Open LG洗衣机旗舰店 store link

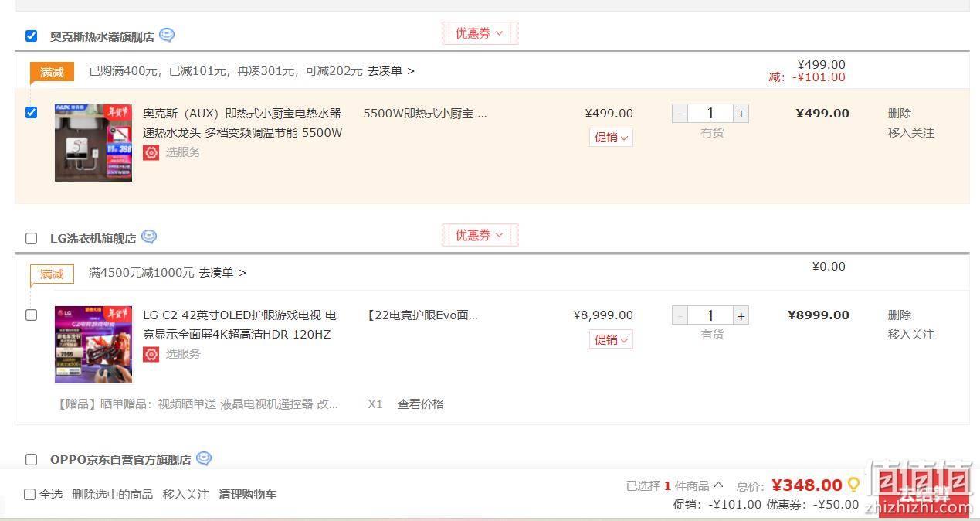coord(93,238)
